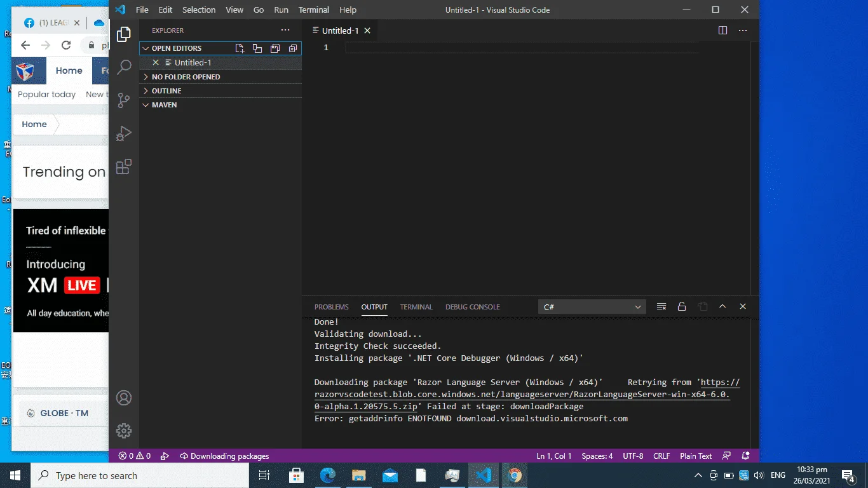This screenshot has height=488, width=868.
Task: Click the taskbar search box
Action: [x=140, y=475]
